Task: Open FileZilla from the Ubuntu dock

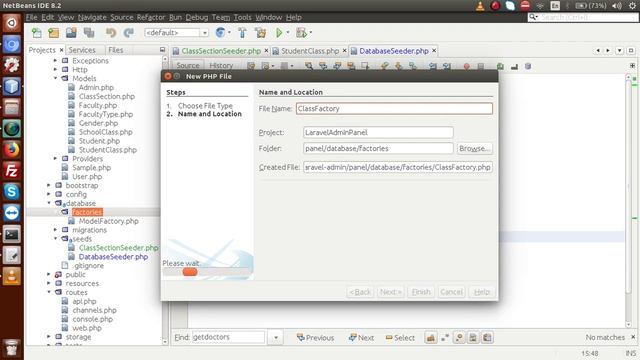Action: [x=11, y=171]
